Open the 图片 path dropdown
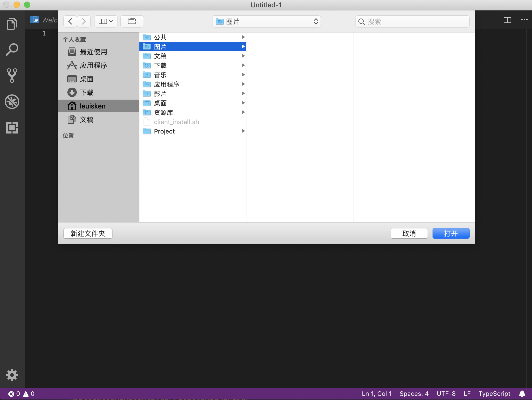Image resolution: width=532 pixels, height=400 pixels. tap(266, 21)
